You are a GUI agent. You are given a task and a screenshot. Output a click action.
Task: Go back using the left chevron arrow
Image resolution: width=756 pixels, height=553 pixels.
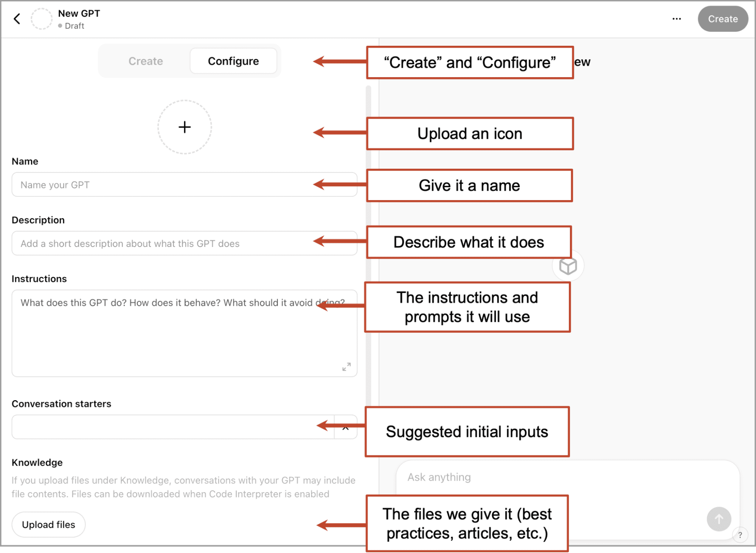(17, 19)
